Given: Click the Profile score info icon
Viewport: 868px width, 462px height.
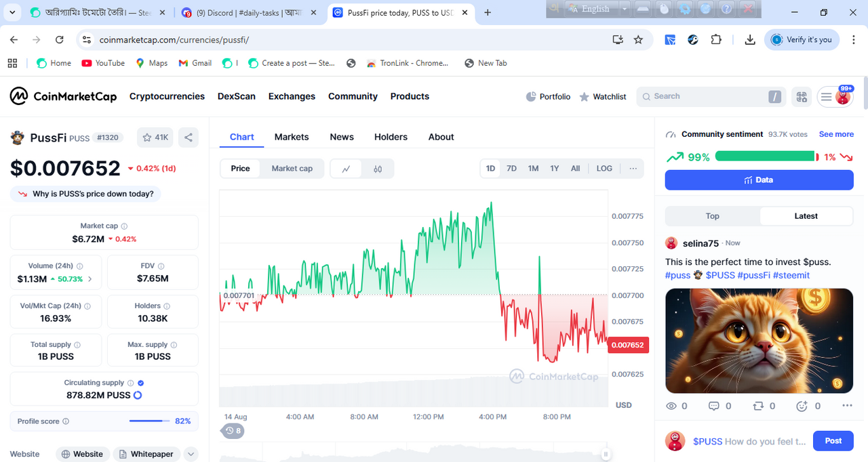Looking at the screenshot, I should (66, 421).
